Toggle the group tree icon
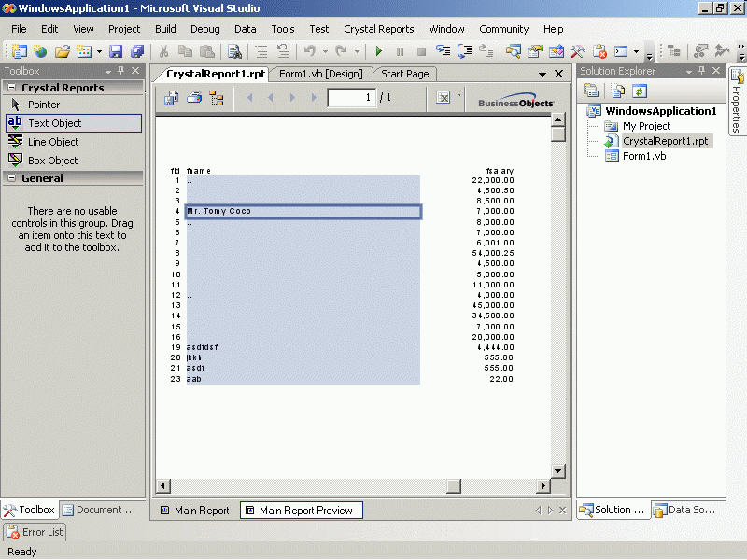Screen dimensions: 747x560 click(x=217, y=97)
